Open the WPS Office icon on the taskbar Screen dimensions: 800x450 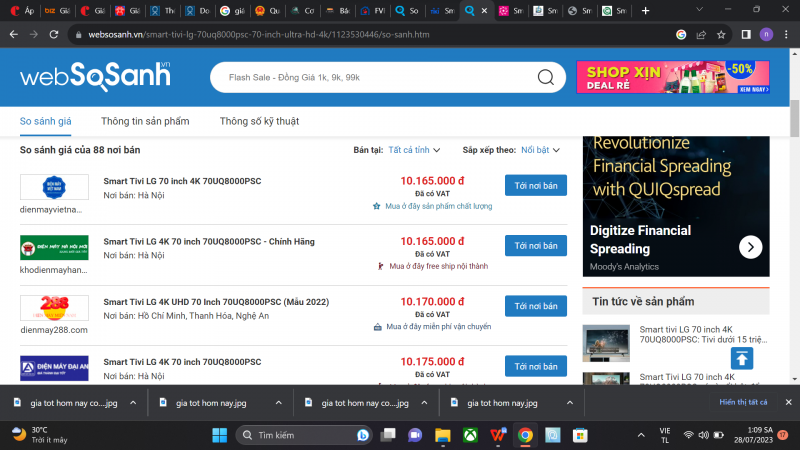click(x=497, y=435)
